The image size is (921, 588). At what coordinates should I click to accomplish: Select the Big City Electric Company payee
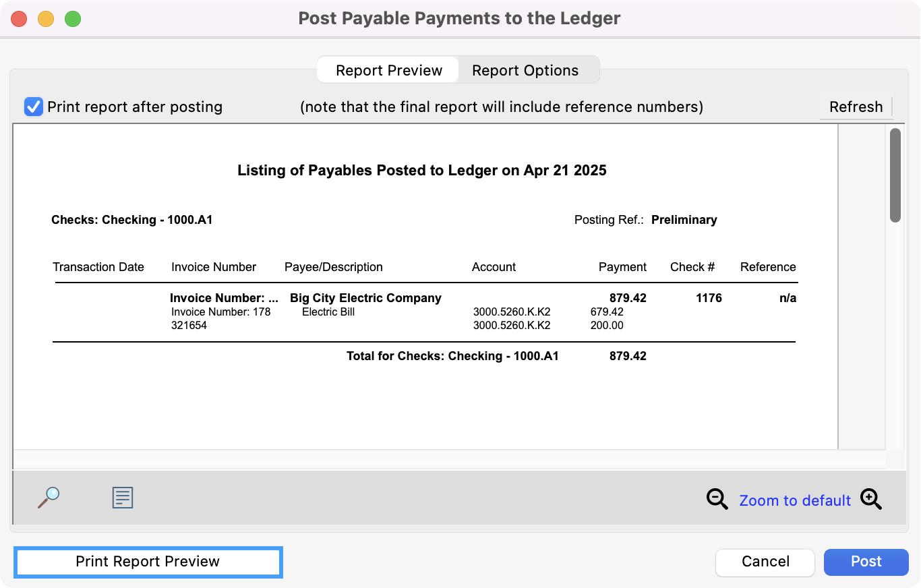365,298
